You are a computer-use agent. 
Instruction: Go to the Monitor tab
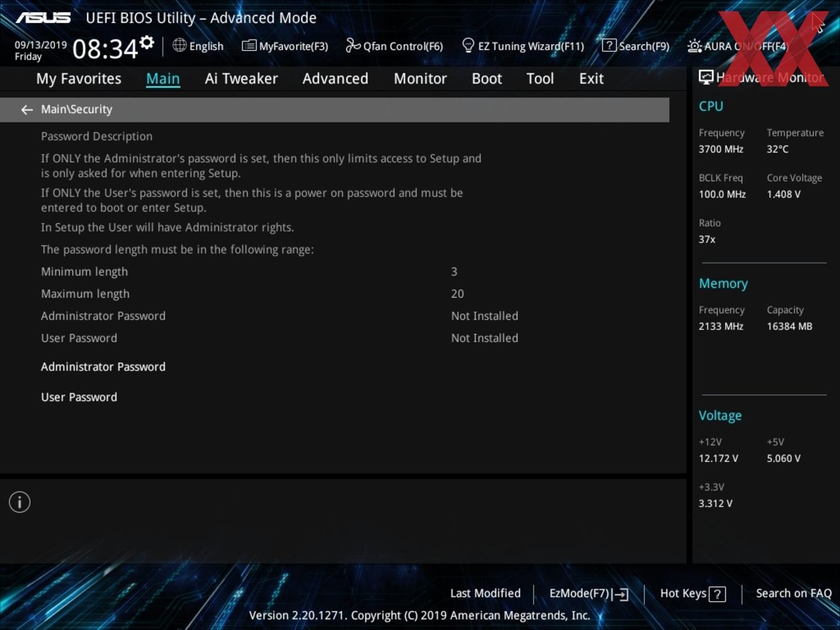click(420, 78)
